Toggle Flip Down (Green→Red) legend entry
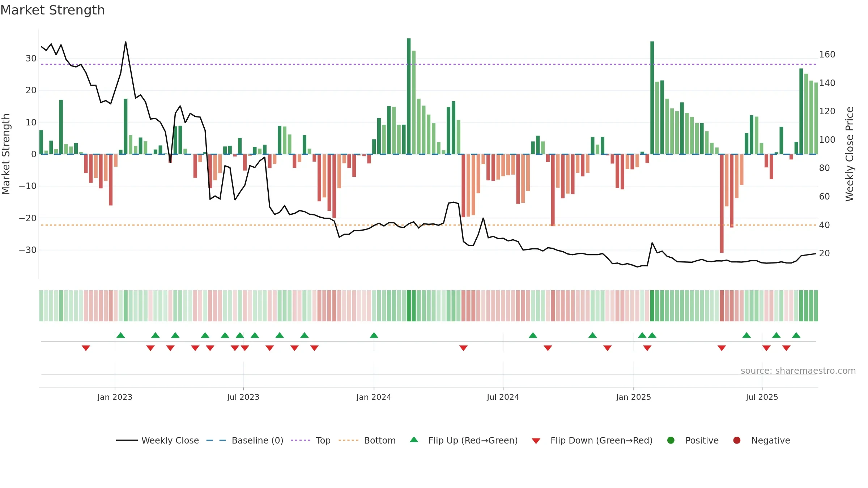The image size is (868, 488). coord(592,440)
